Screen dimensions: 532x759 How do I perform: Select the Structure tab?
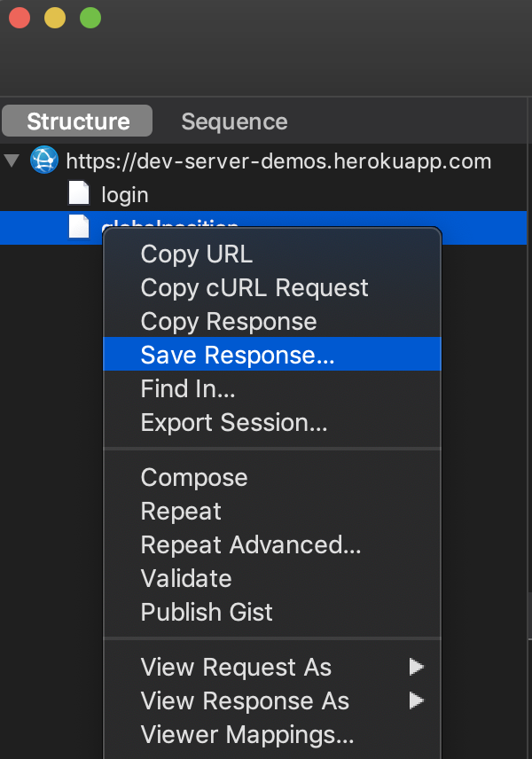77,121
